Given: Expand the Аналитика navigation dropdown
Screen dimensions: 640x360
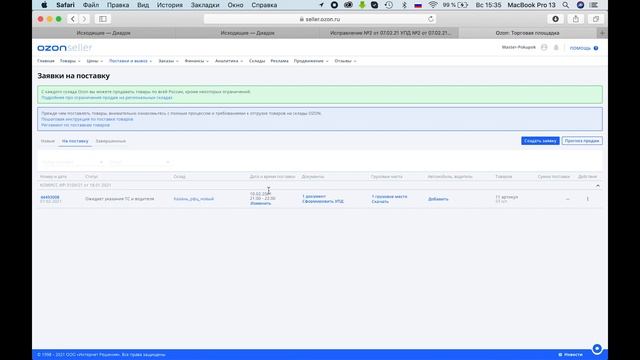Looking at the screenshot, I should pos(229,61).
